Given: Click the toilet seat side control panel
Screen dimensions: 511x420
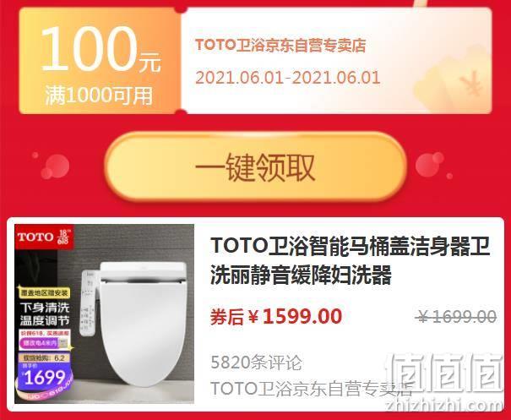Looking at the screenshot, I should coord(89,303).
